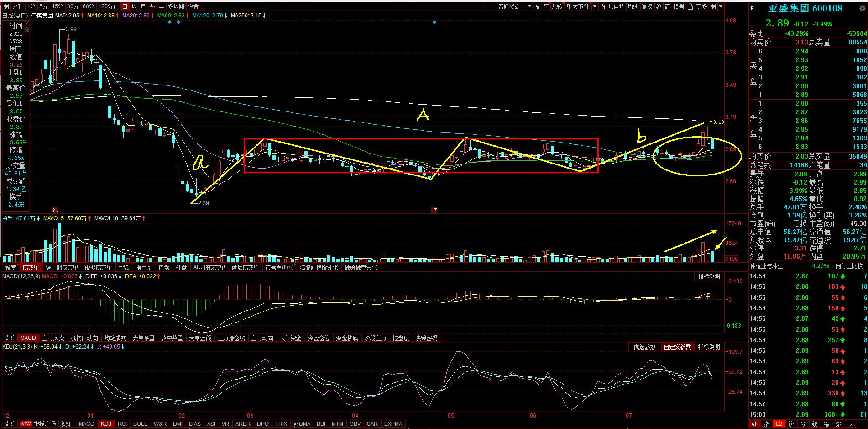Open 复权 adjustment options
The height and width of the screenshot is (429, 868).
click(647, 6)
